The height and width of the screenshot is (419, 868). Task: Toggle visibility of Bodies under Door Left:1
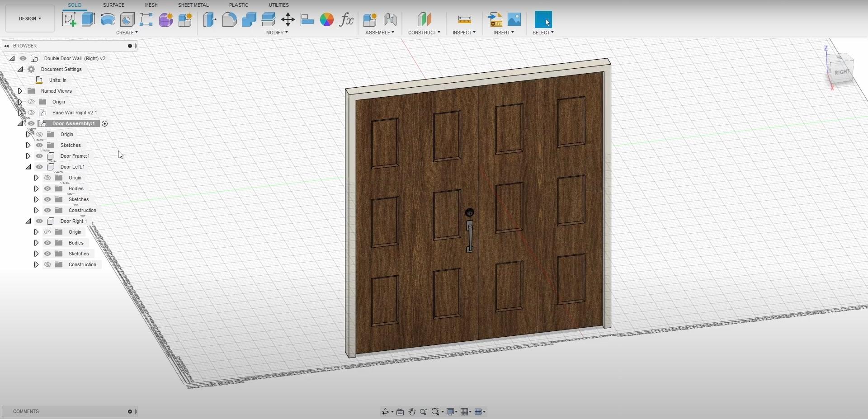47,188
